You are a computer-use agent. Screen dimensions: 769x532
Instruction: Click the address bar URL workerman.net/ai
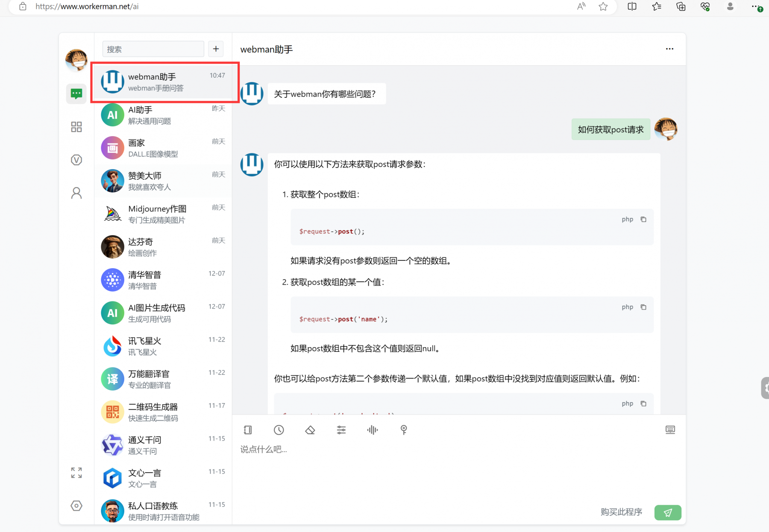[87, 6]
